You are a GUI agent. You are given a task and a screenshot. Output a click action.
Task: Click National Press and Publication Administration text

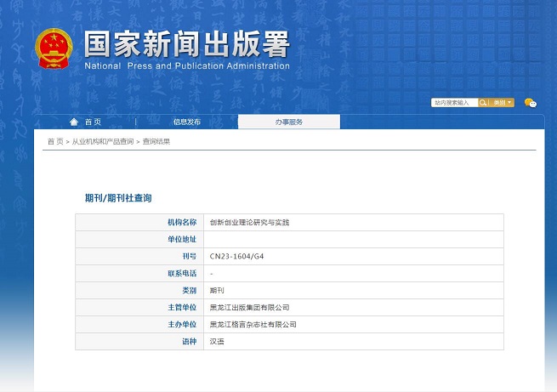point(186,66)
